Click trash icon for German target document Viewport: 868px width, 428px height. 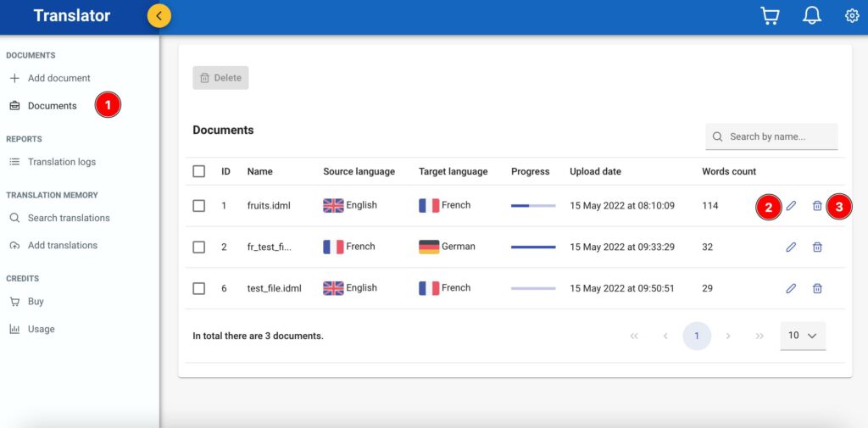click(x=817, y=247)
